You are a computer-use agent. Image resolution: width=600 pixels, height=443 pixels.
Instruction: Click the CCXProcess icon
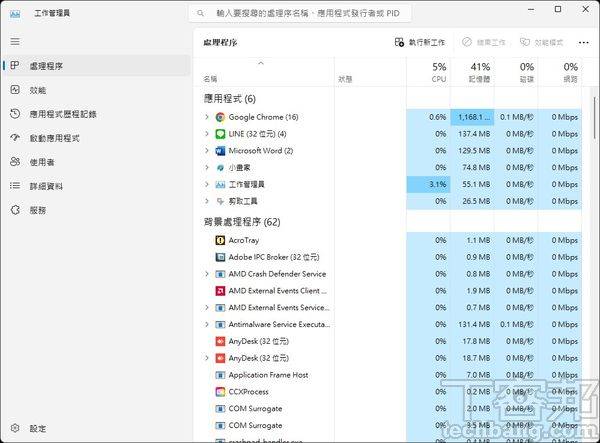[x=220, y=392]
